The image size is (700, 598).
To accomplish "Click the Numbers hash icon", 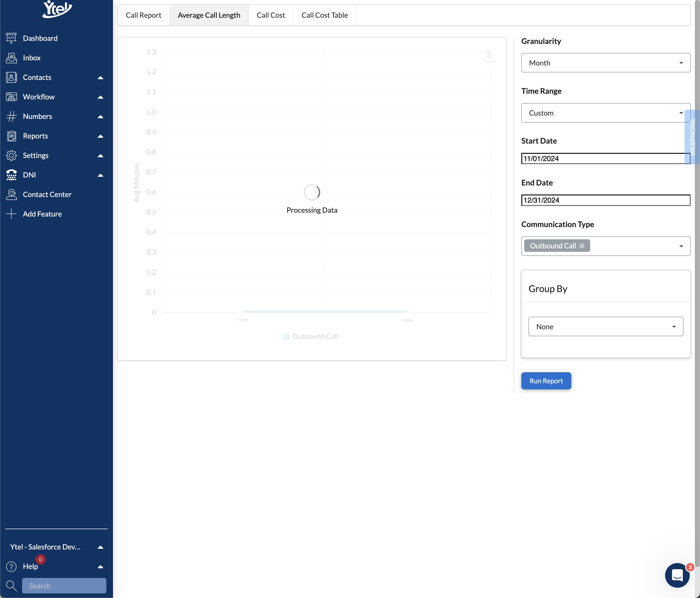I will 11,116.
